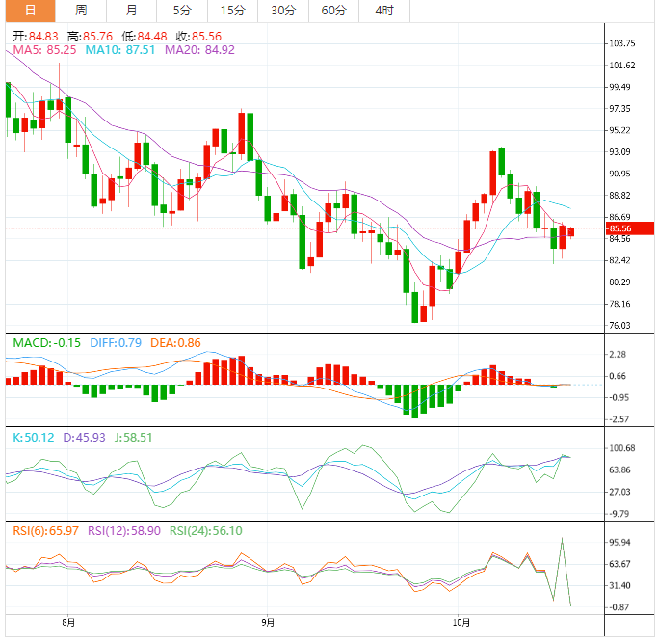The width and height of the screenshot is (658, 644).
Task: Click the 103.75 price axis label
Action: (622, 43)
